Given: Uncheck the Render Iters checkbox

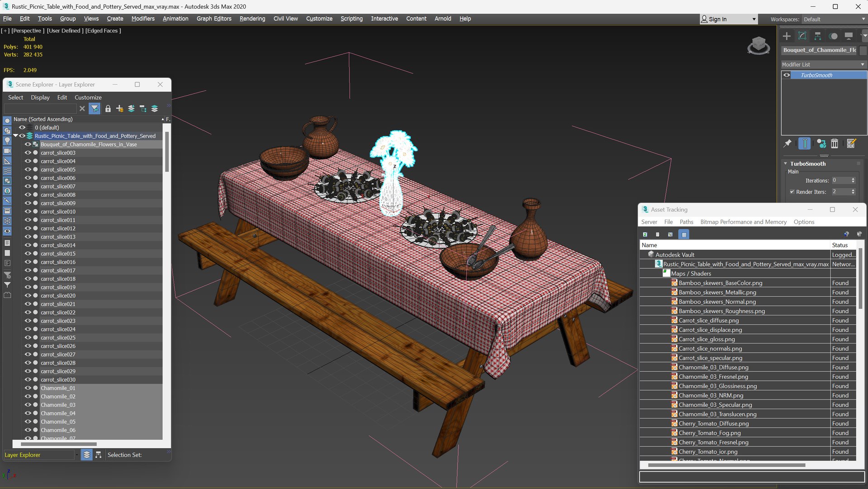Looking at the screenshot, I should click(792, 192).
